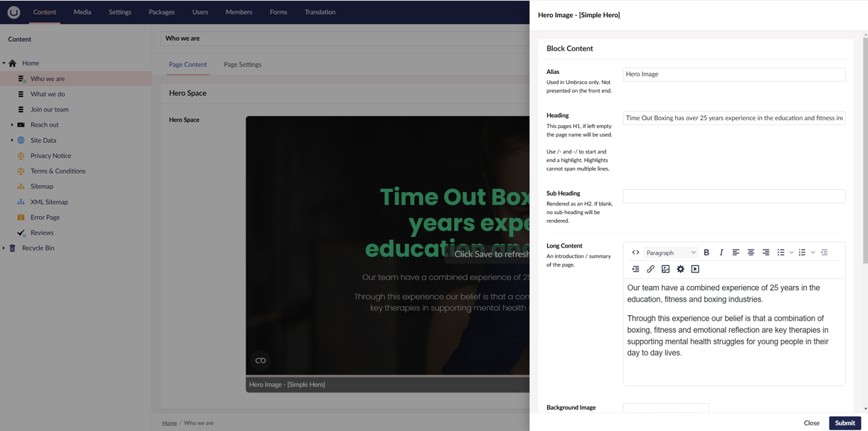The height and width of the screenshot is (431, 868).
Task: Open the macro settings gear in the editor
Action: pos(680,269)
